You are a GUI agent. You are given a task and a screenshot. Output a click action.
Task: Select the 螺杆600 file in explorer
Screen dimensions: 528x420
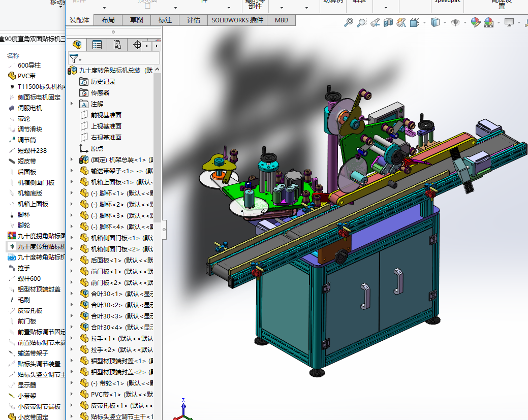tap(29, 279)
